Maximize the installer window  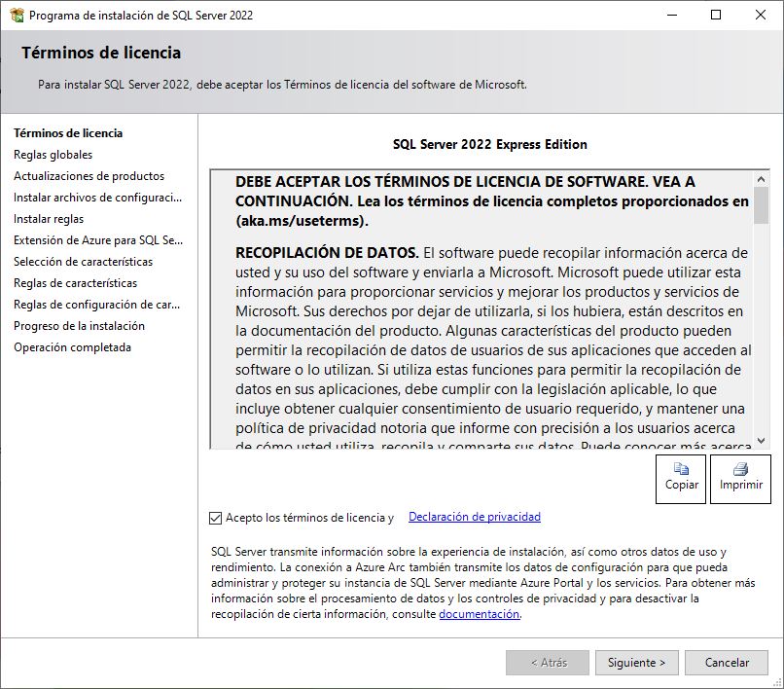coord(716,15)
